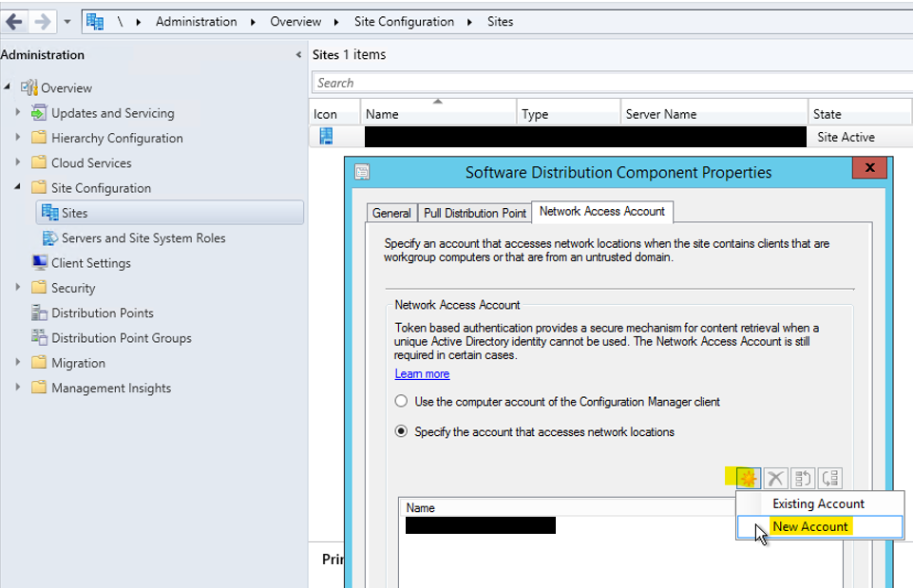Switch to the General tab
The image size is (913, 588).
coord(391,213)
